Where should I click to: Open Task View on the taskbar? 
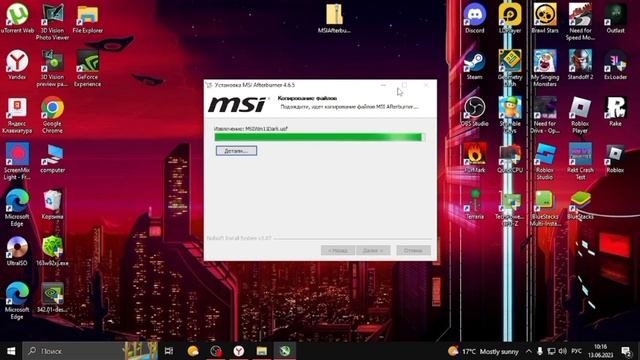pyautogui.click(x=169, y=351)
